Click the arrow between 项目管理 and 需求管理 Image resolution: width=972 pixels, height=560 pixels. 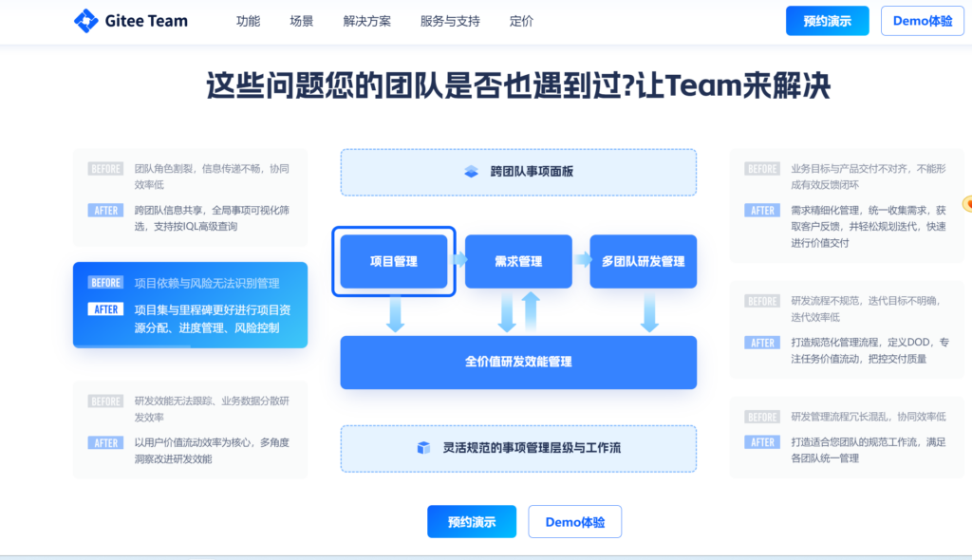pyautogui.click(x=458, y=262)
